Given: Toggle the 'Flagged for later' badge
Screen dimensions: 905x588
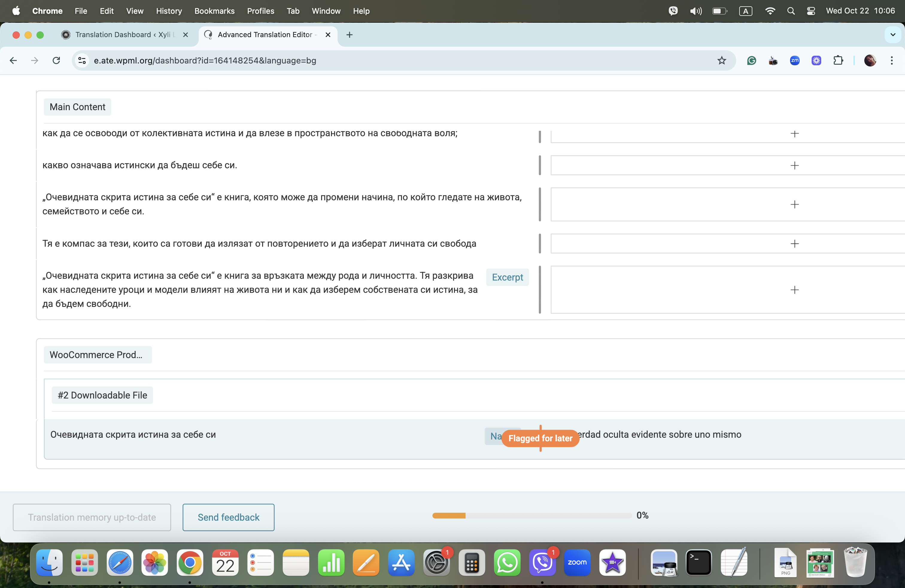Looking at the screenshot, I should [540, 438].
